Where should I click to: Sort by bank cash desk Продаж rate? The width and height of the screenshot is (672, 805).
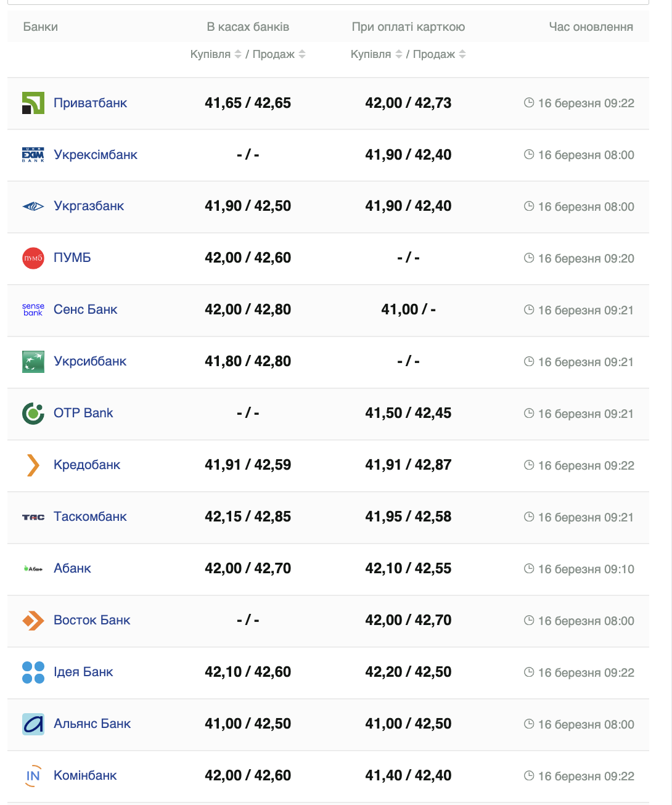coord(302,54)
